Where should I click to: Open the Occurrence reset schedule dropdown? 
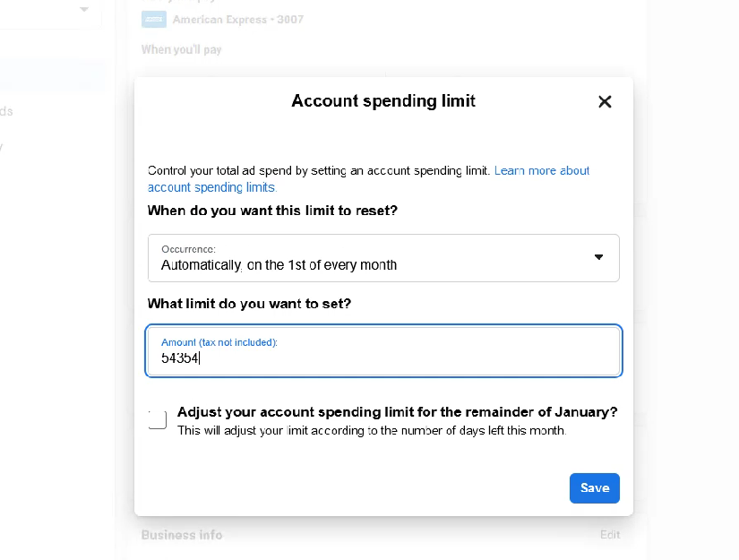click(x=382, y=258)
